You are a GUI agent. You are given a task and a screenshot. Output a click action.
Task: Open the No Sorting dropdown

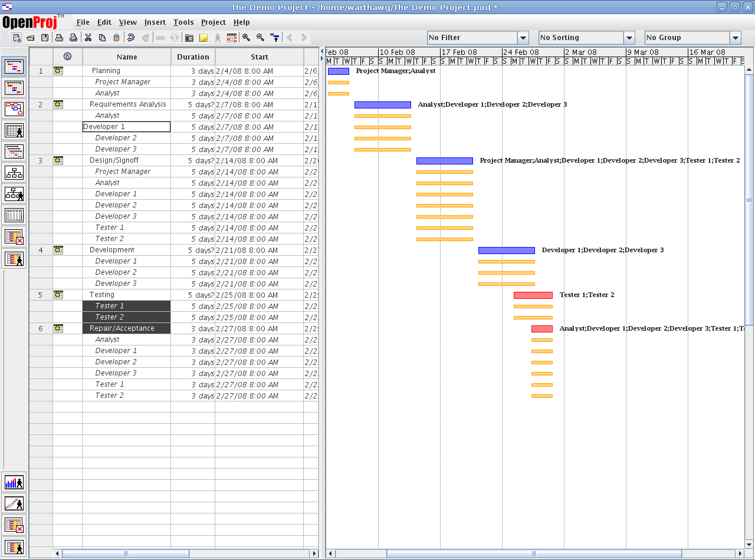coord(629,37)
